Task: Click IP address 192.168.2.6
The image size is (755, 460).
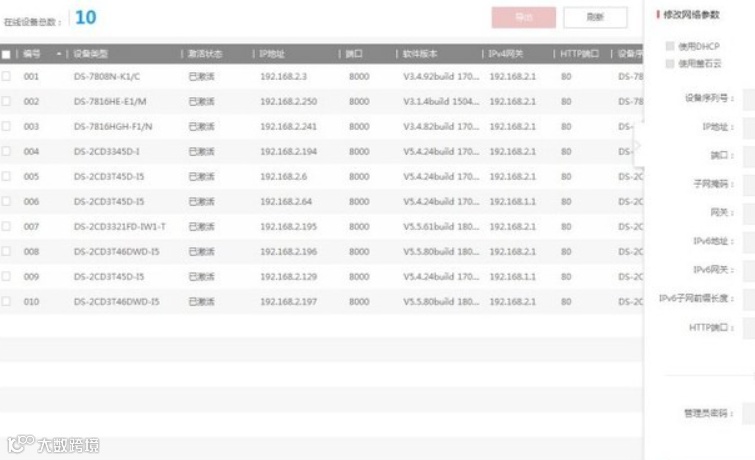Action: click(283, 177)
